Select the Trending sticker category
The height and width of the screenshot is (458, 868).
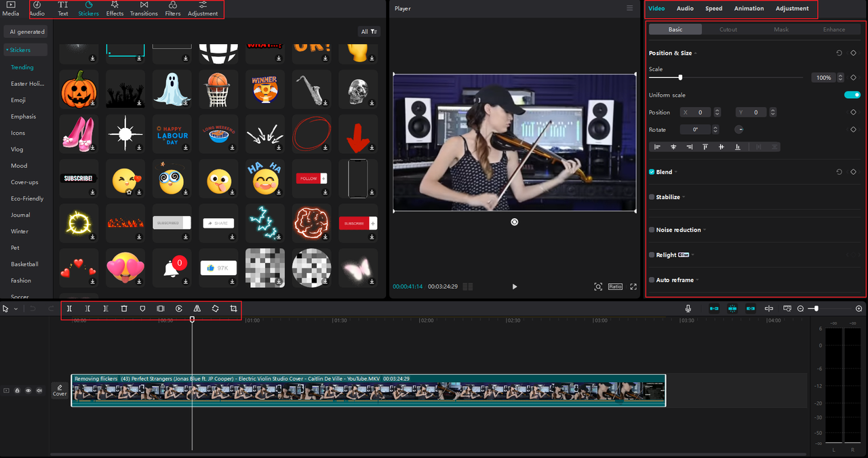(22, 67)
